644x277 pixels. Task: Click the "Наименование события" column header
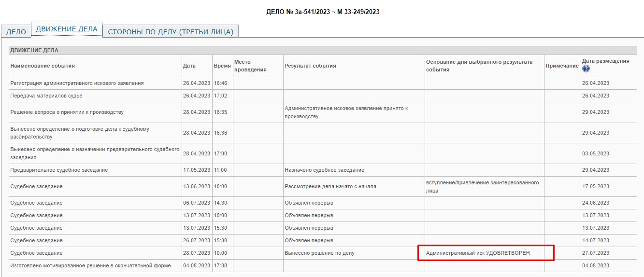pyautogui.click(x=43, y=66)
